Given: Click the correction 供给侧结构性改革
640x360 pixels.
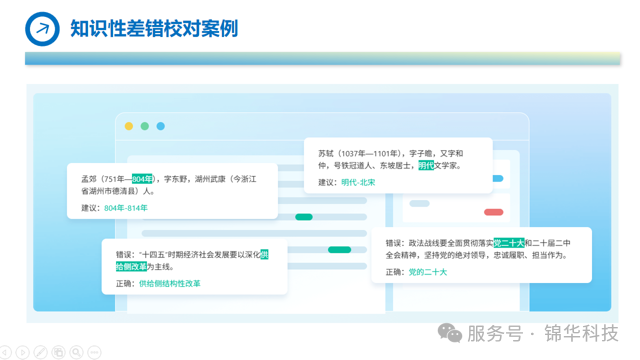Looking at the screenshot, I should [169, 283].
